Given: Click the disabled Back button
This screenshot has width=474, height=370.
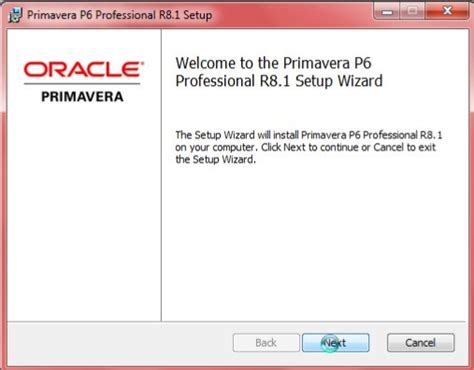Looking at the screenshot, I should tap(266, 343).
